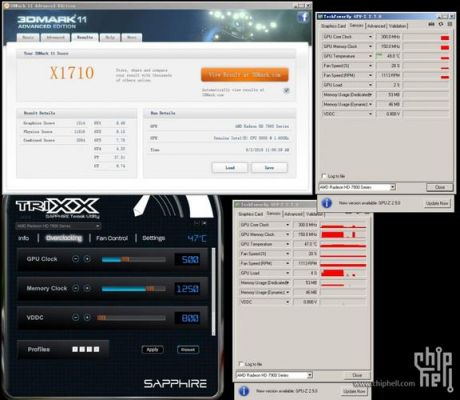The image size is (460, 400).
Task: Adjust the GPU Clock slider in TRIXX
Action: 134,259
